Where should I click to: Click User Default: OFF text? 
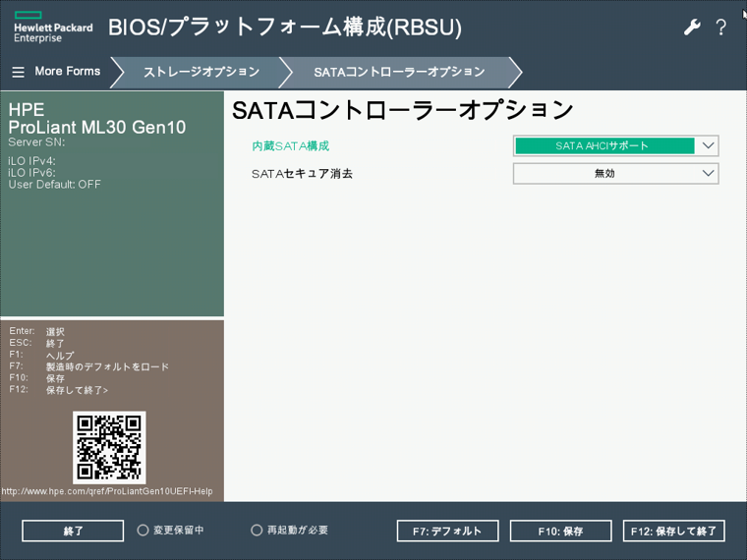[x=54, y=185]
